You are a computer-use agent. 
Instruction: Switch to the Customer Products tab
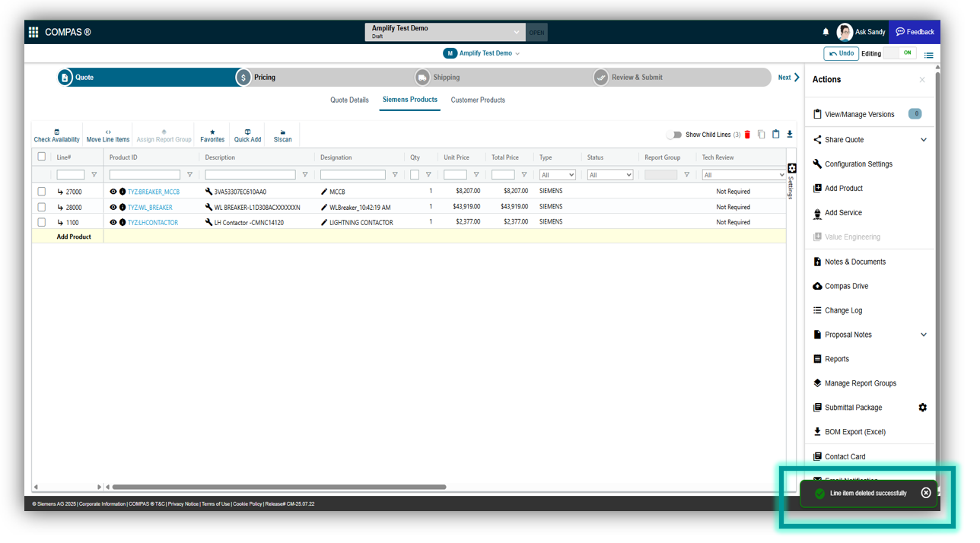[478, 100]
